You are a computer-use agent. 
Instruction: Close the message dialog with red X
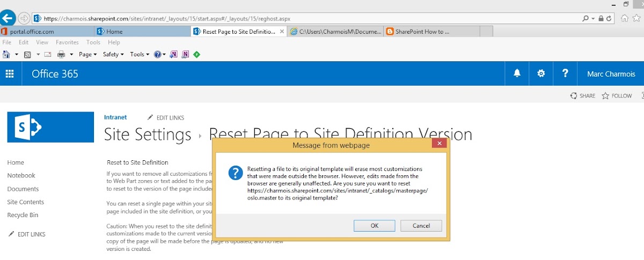(x=439, y=144)
